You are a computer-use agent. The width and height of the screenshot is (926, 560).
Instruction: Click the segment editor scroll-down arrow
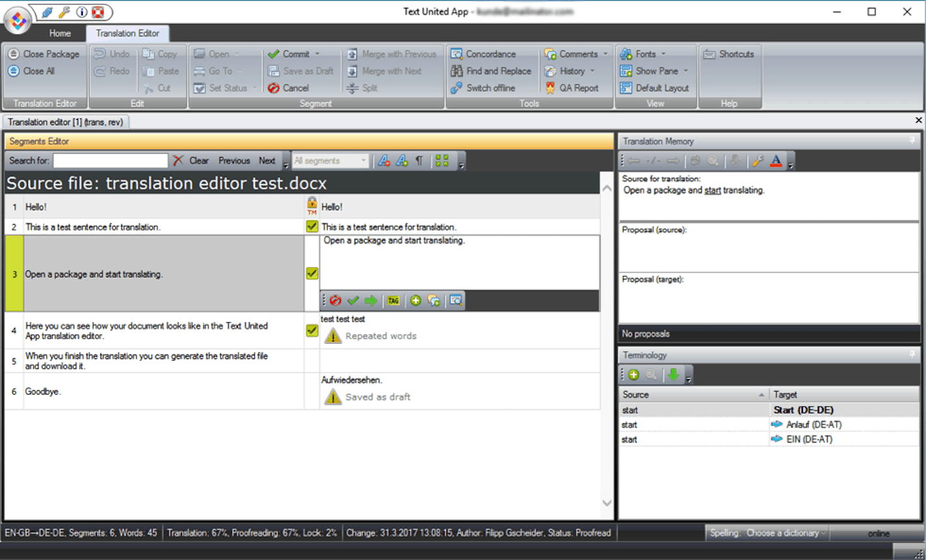point(607,503)
